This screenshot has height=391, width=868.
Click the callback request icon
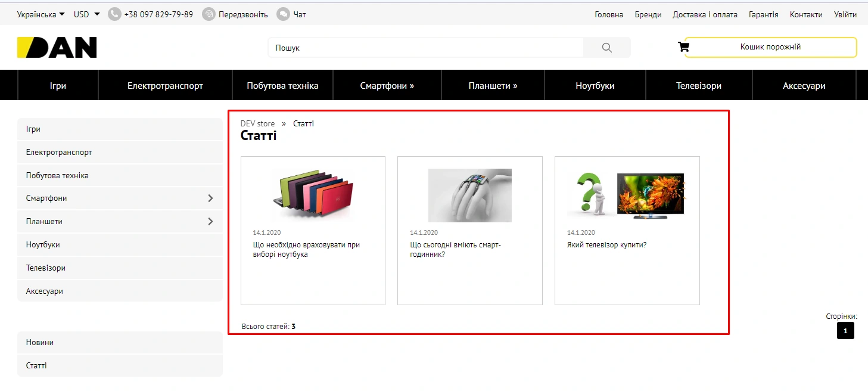pos(209,14)
